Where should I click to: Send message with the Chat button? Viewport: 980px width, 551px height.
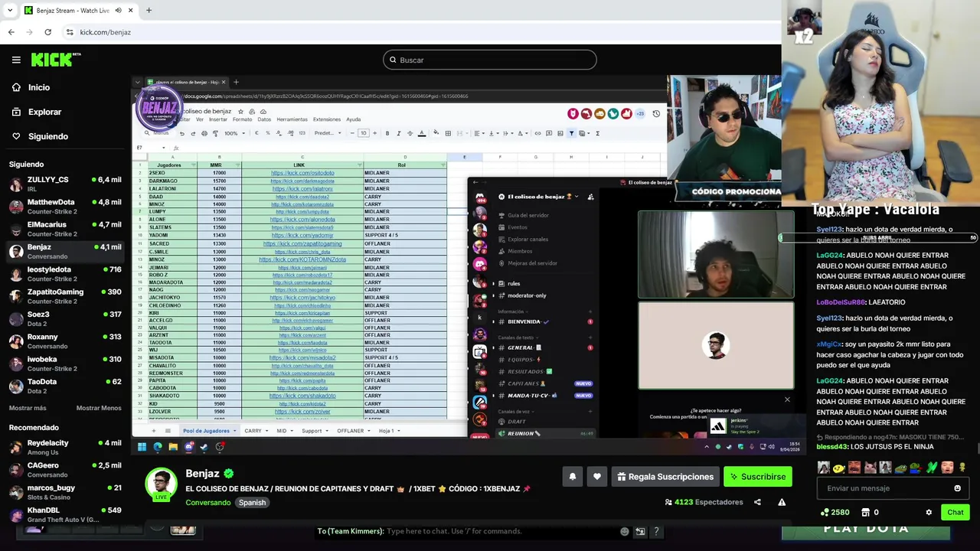(955, 512)
